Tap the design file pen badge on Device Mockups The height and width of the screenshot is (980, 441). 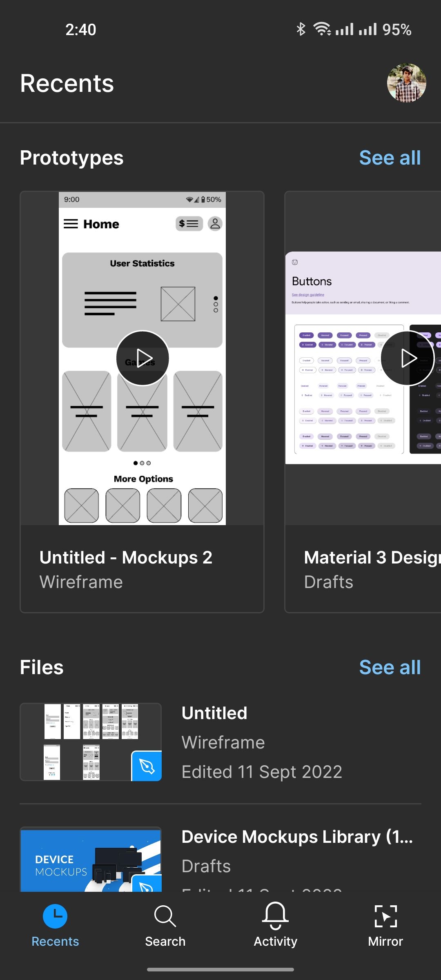point(147,883)
